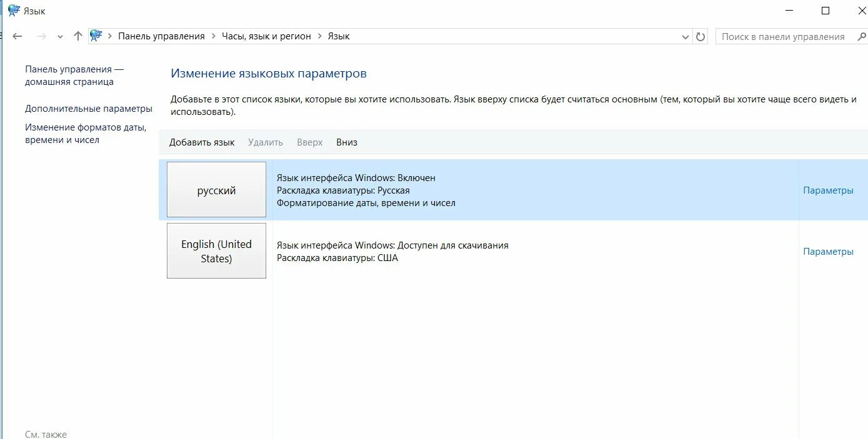868x439 pixels.
Task: Open Параметры for русский language
Action: tap(828, 189)
